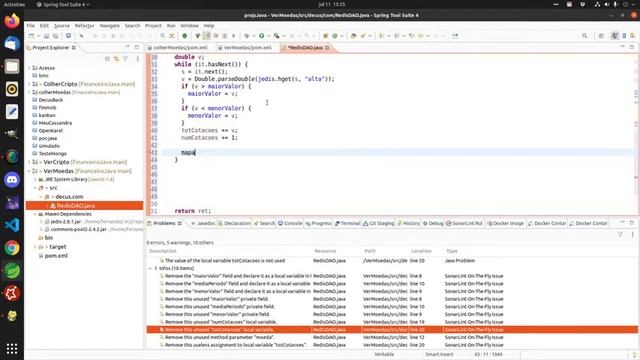Image resolution: width=640 pixels, height=360 pixels.
Task: Click the Run External Tools icon
Action: (276, 36)
